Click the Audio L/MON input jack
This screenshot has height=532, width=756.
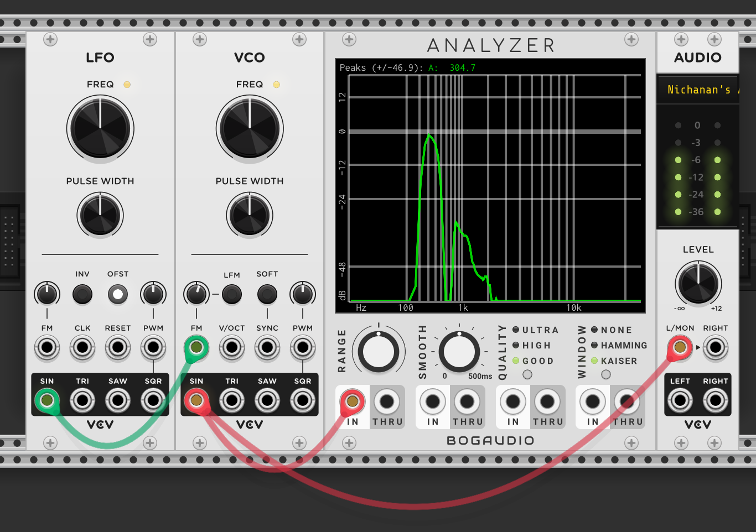pyautogui.click(x=680, y=348)
